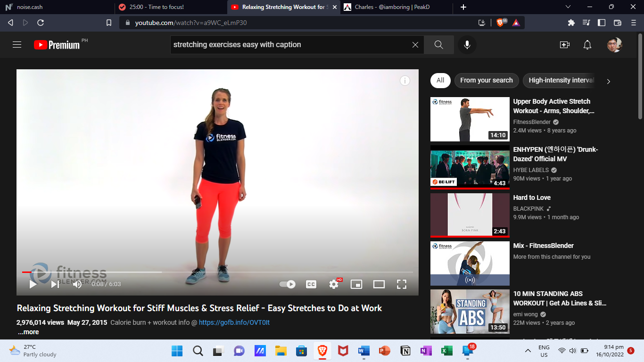
Task: Switch to the Charles @iamboring PeakD tab
Action: point(396,7)
